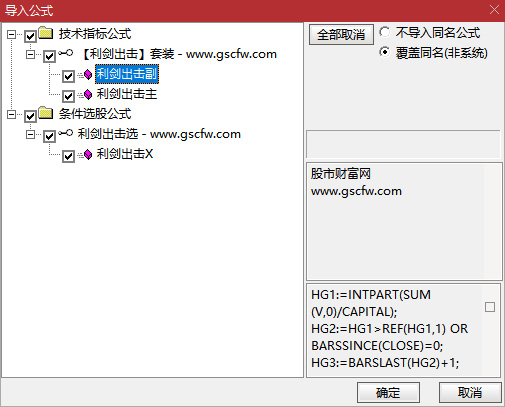Uncheck the 技术指标公式 checkbox
The height and width of the screenshot is (407, 505).
coord(30,36)
